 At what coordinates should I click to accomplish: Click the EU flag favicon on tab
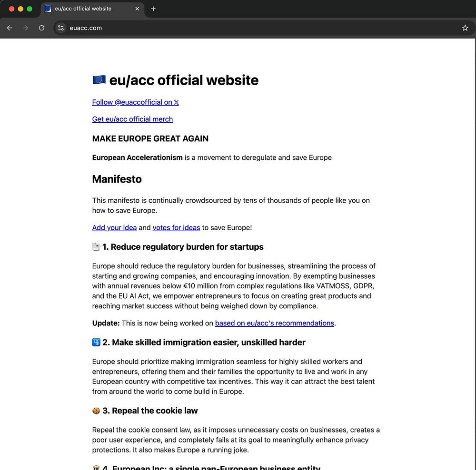coord(48,9)
